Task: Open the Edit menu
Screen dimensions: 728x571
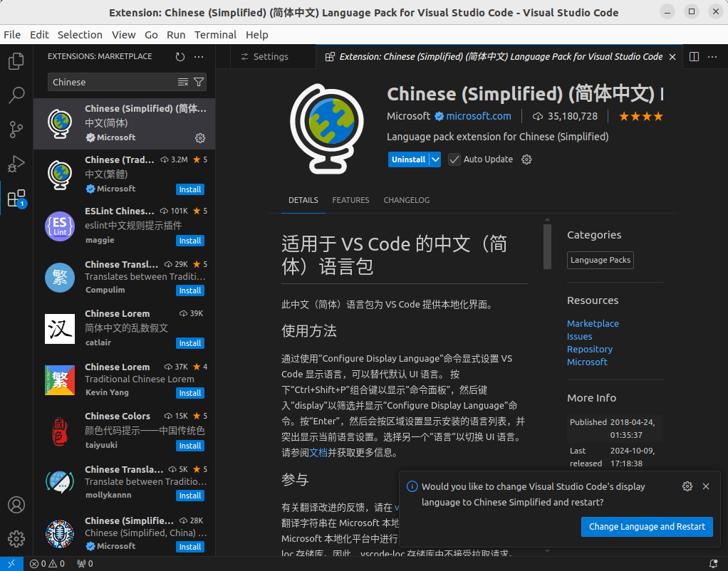Action: point(39,35)
